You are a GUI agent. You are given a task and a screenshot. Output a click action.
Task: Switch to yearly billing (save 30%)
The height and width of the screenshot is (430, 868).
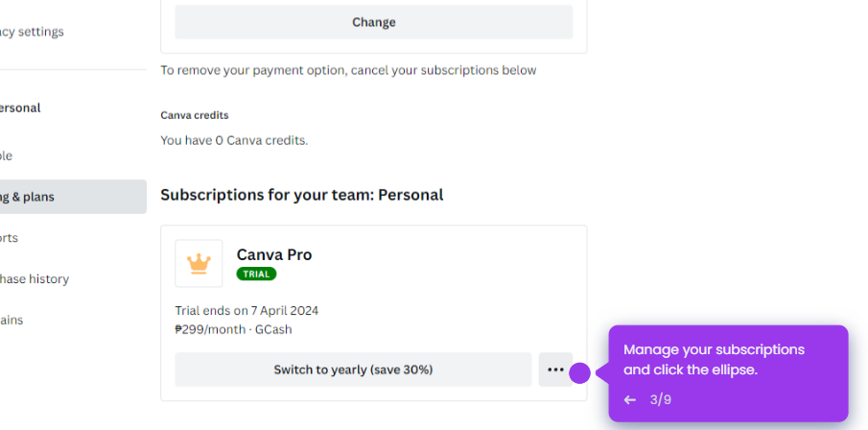[x=353, y=370]
